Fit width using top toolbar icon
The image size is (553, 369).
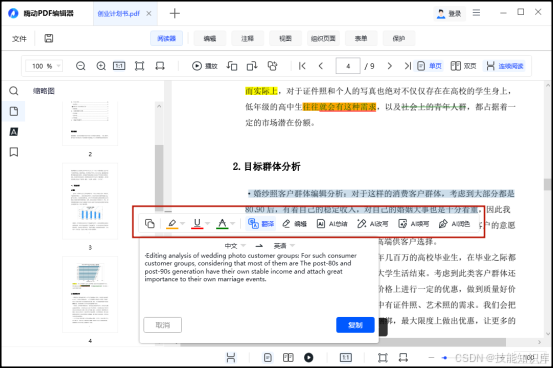point(160,66)
